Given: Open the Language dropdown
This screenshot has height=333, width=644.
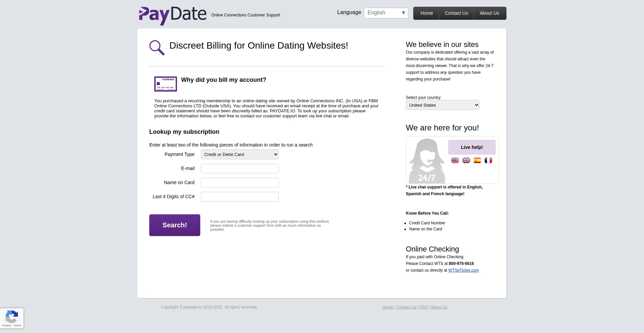Looking at the screenshot, I should [386, 13].
